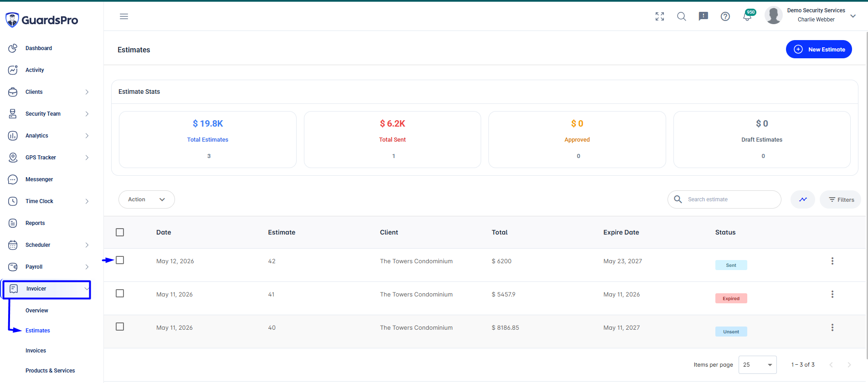This screenshot has width=868, height=383.
Task: Click the Messenger sidebar icon
Action: coord(13,179)
